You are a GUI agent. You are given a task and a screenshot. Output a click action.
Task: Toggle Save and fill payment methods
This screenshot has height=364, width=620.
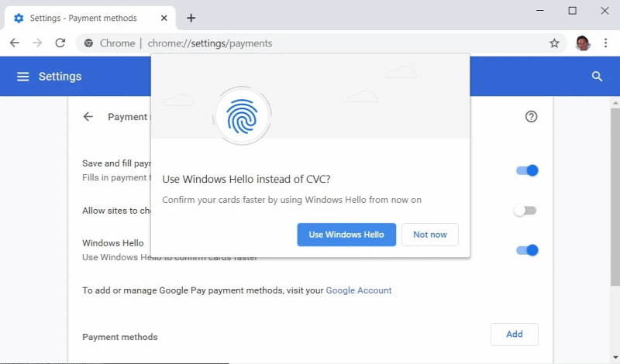point(527,170)
